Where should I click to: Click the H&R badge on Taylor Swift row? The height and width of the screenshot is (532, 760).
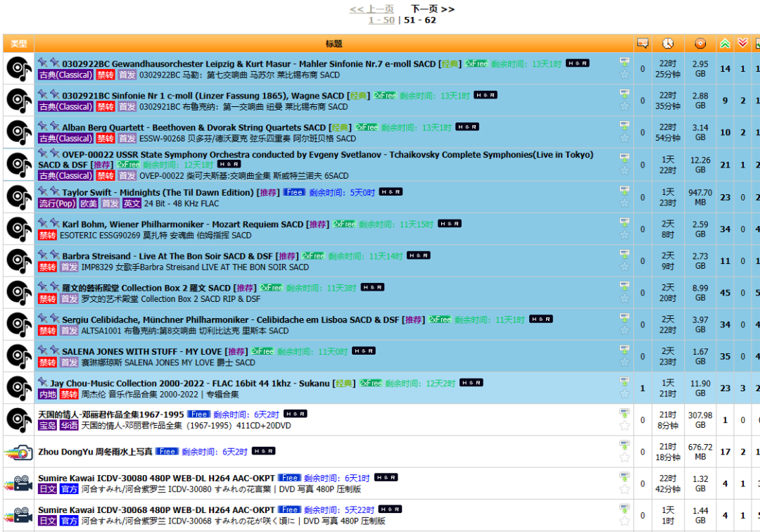(391, 192)
